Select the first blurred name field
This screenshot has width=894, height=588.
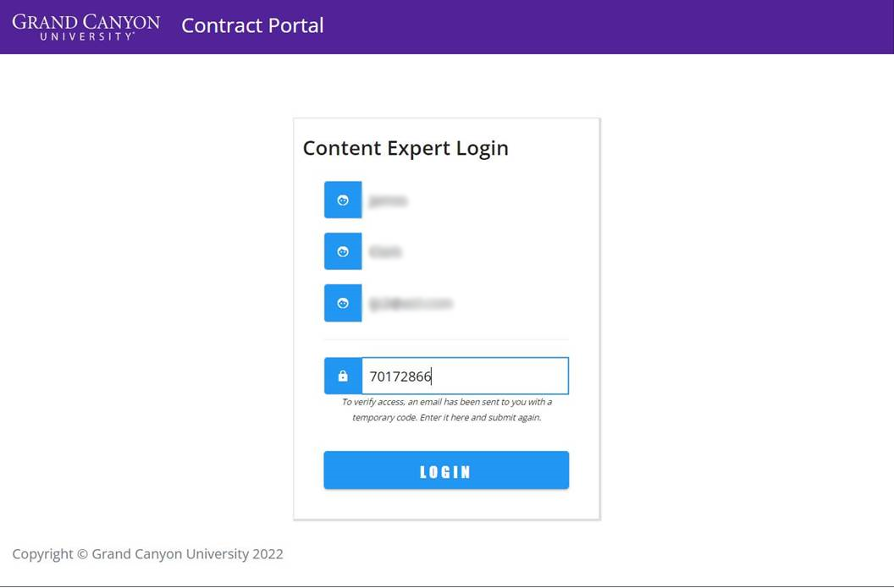(x=466, y=200)
